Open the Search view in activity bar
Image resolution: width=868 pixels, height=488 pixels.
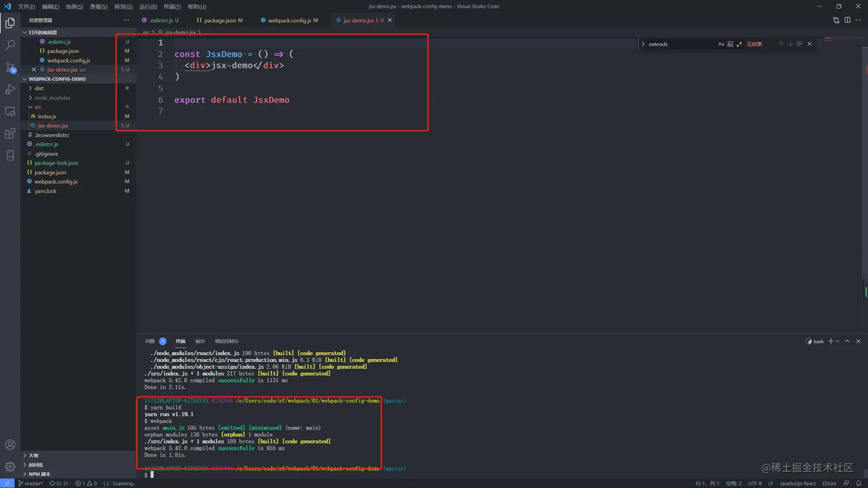[x=10, y=45]
